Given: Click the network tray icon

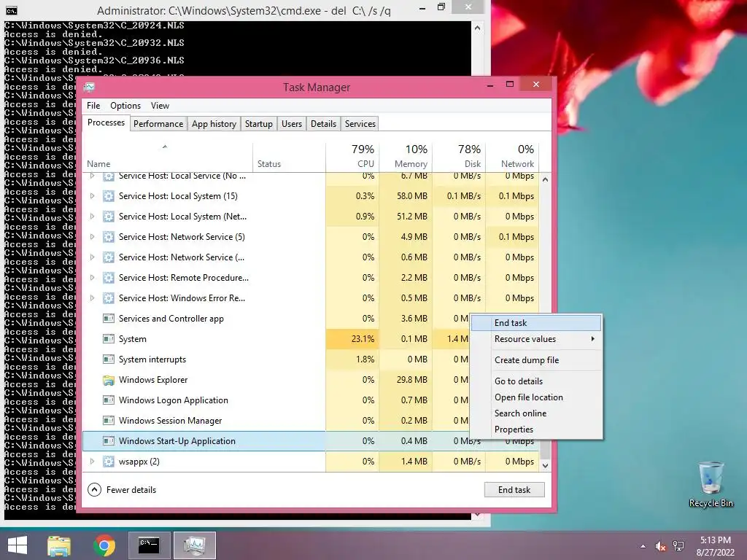Looking at the screenshot, I should click(x=678, y=546).
